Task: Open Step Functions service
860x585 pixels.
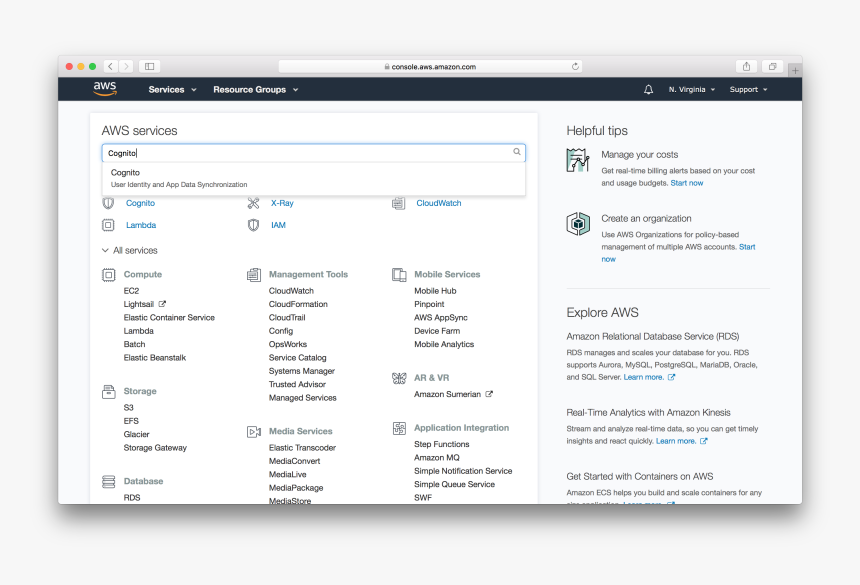Action: (x=442, y=444)
